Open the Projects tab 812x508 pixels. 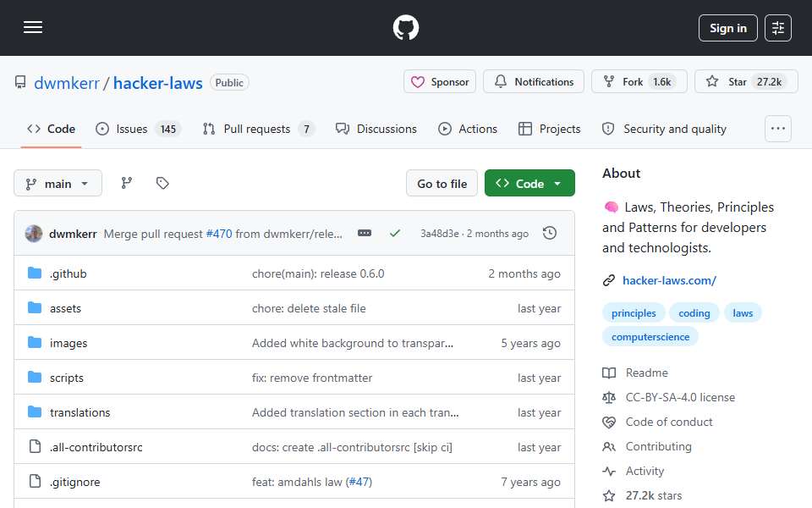[x=550, y=129]
